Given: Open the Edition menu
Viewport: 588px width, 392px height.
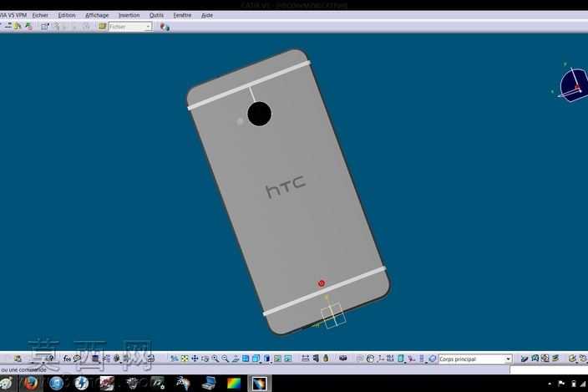Looking at the screenshot, I should 67,15.
